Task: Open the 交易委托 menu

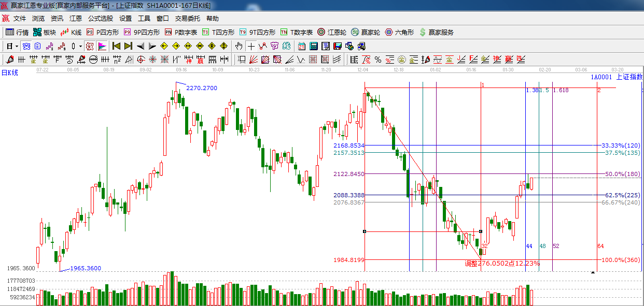Action: pos(187,18)
